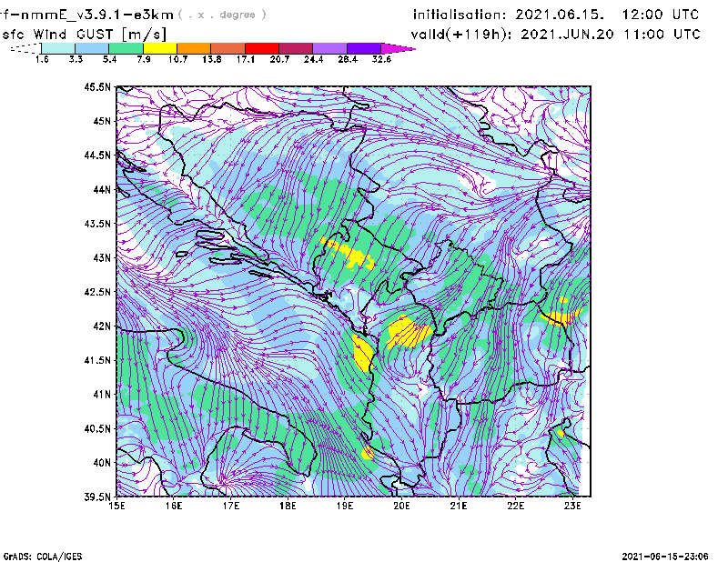Click the 22E longitude label

coord(516,506)
